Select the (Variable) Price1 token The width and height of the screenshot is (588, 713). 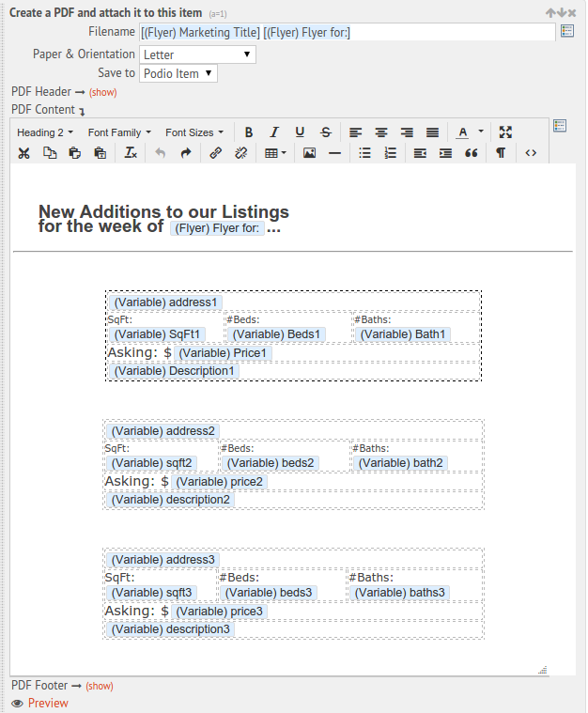[223, 353]
